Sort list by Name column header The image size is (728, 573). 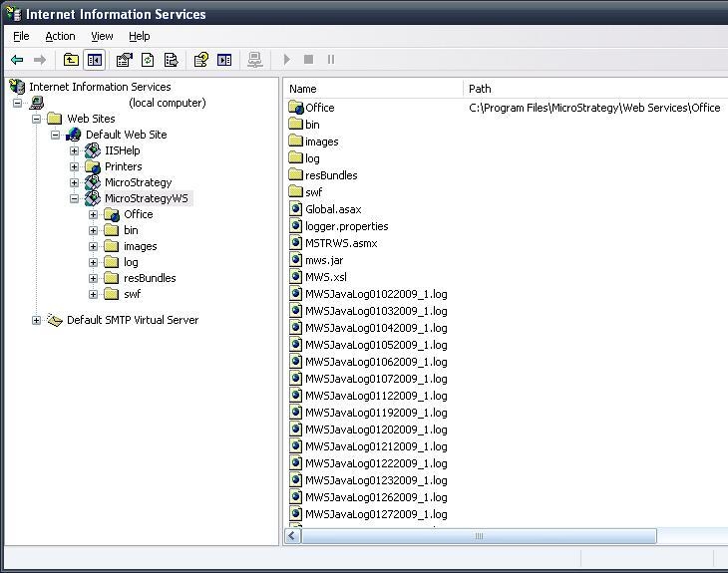(x=374, y=89)
